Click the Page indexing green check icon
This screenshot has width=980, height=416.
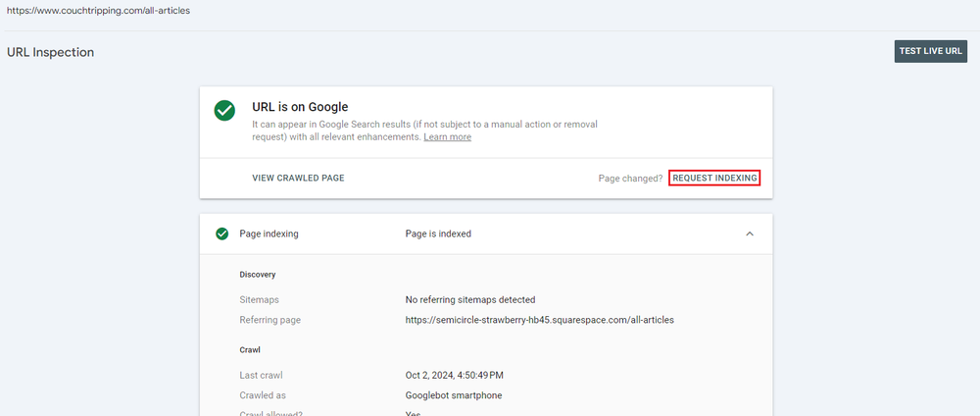tap(221, 234)
